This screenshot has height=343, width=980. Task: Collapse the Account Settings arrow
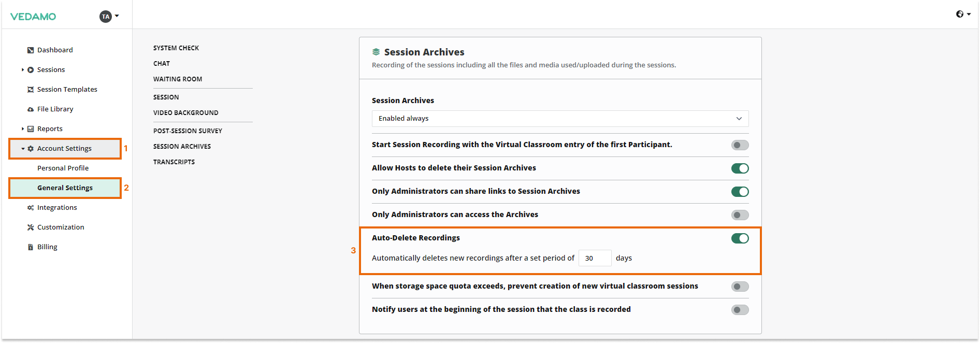pyautogui.click(x=23, y=149)
